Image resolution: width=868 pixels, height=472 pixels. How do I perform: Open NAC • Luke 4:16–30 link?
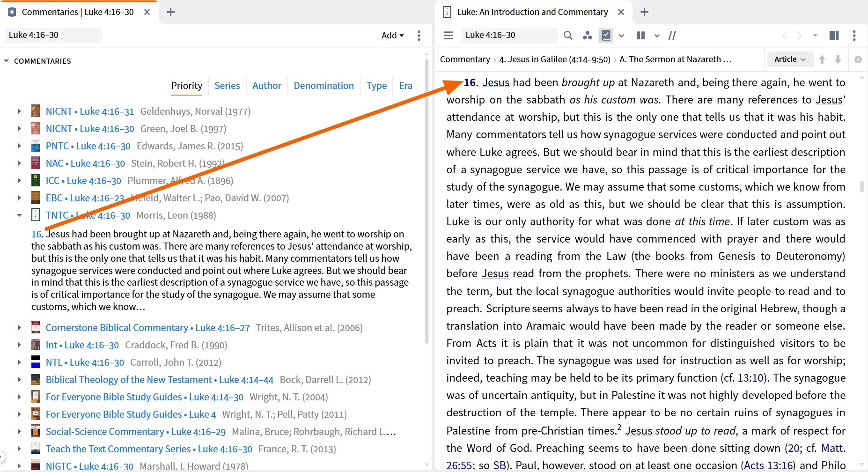[x=85, y=163]
